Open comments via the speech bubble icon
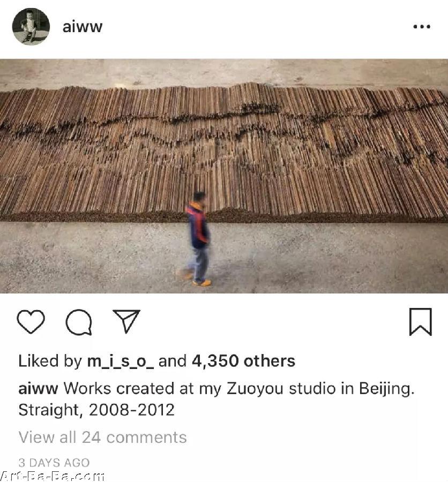The height and width of the screenshot is (482, 448). [79, 322]
